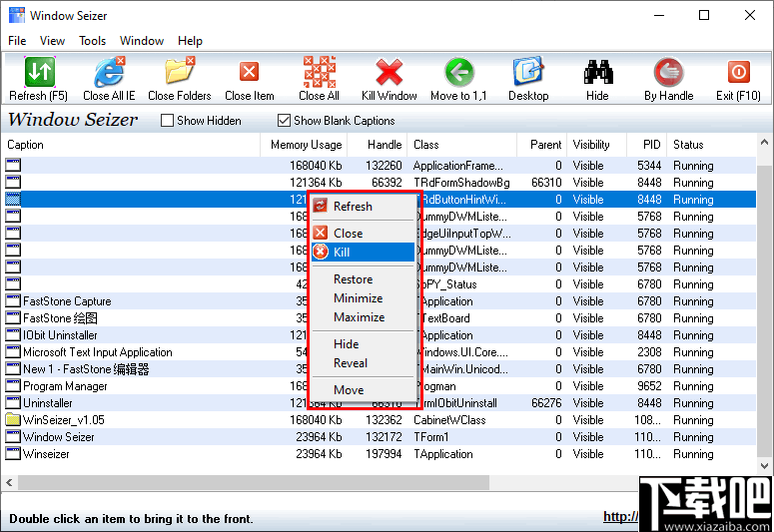Open the http link in the status bar
The height and width of the screenshot is (532, 774).
pos(620,517)
